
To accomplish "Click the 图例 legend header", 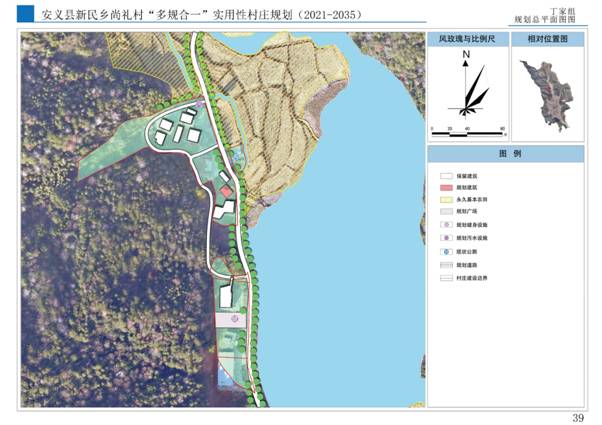I will [x=506, y=154].
